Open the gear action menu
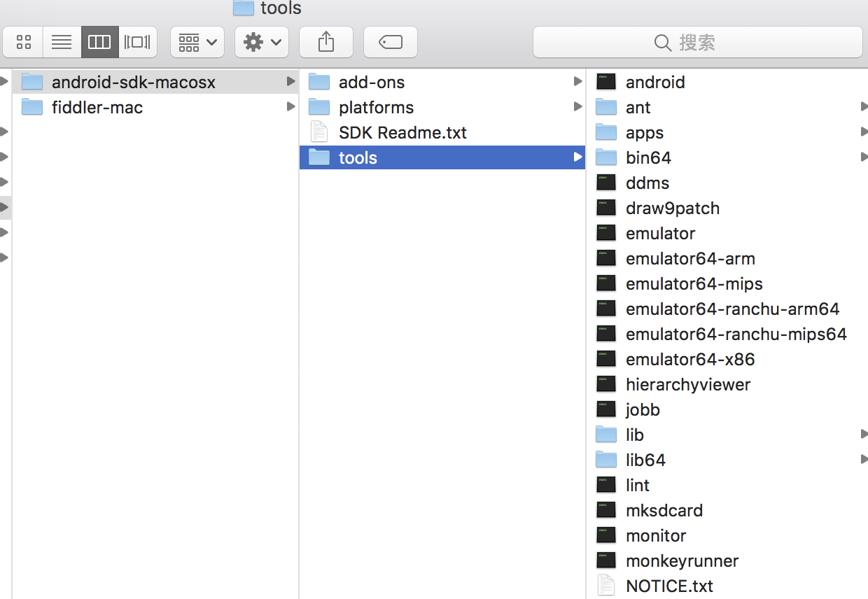The width and height of the screenshot is (868, 599). click(262, 42)
